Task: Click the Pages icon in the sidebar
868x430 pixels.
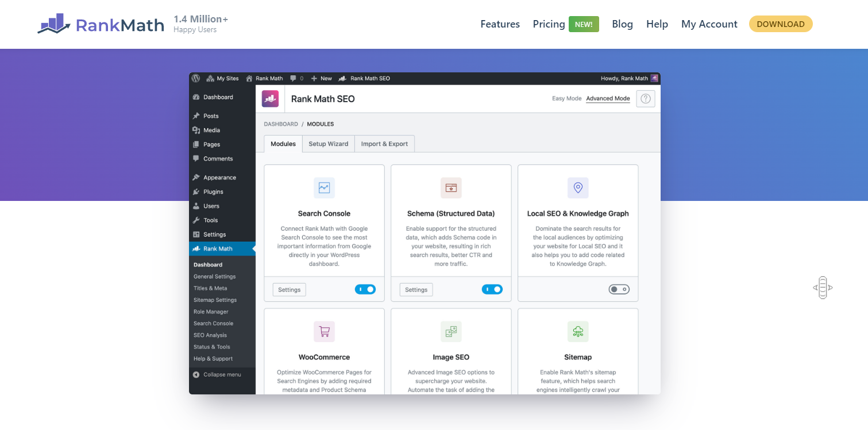Action: pyautogui.click(x=196, y=145)
